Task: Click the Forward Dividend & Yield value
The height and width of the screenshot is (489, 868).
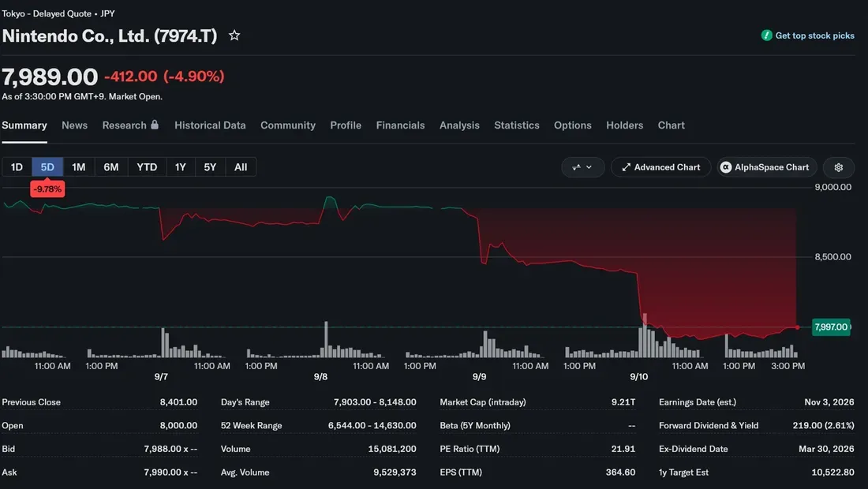Action: [823, 425]
